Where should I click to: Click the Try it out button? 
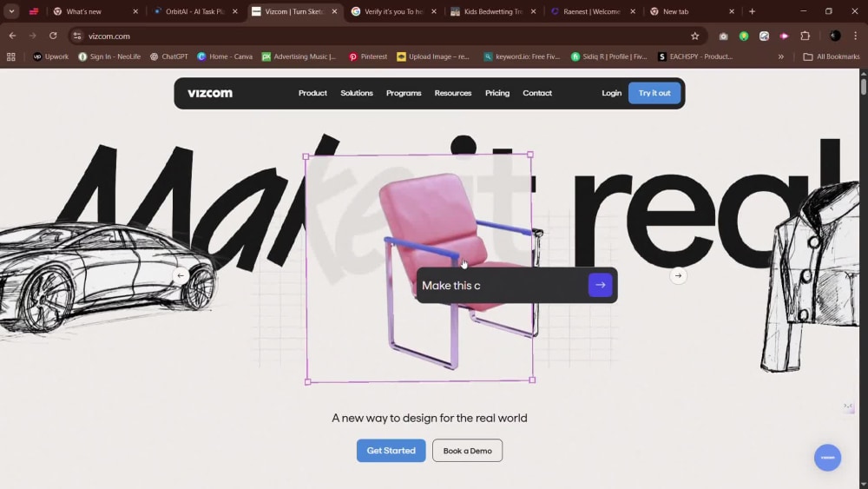coord(654,93)
